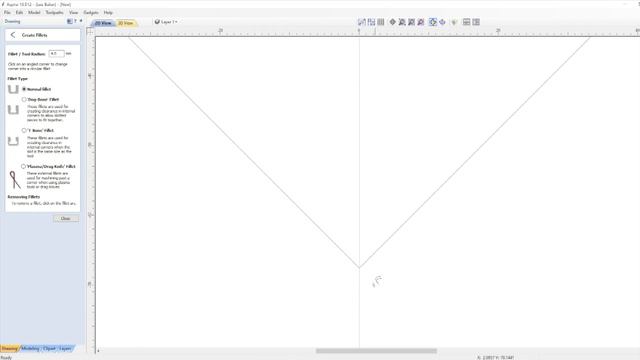This screenshot has height=360, width=640.
Task: Click the first zoom magnifier toolbar icon
Action: pos(402,22)
